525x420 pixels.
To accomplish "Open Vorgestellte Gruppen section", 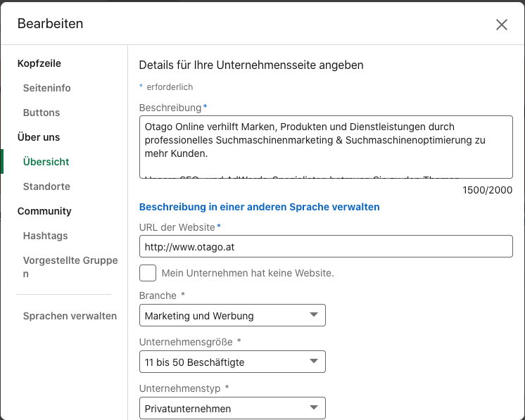I will (70, 267).
